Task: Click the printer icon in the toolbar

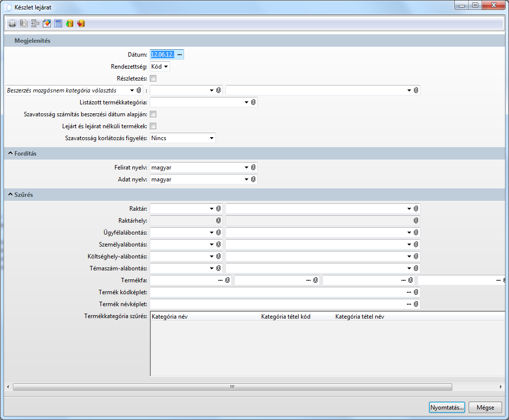Action: tap(12, 23)
